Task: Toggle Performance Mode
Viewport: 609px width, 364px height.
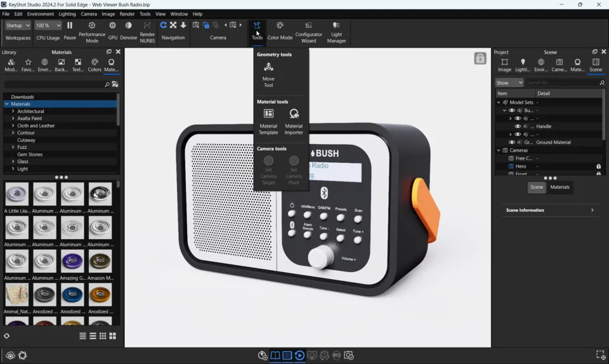Action: [91, 32]
